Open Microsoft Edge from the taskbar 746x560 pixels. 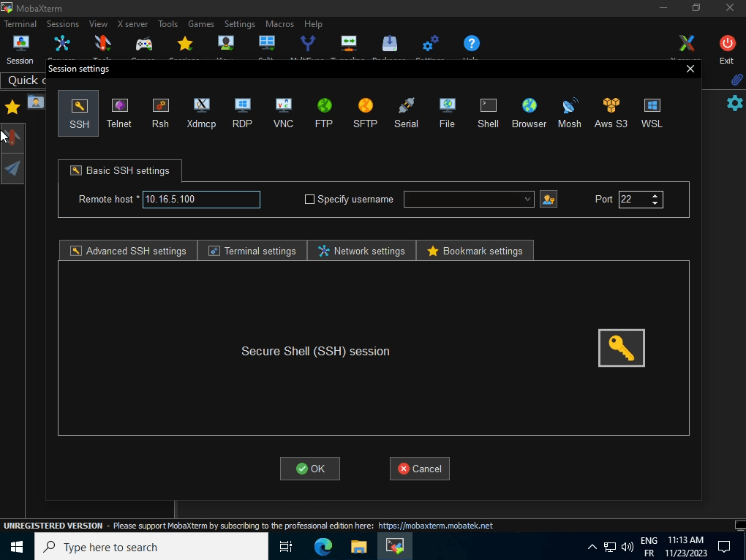coord(323,547)
